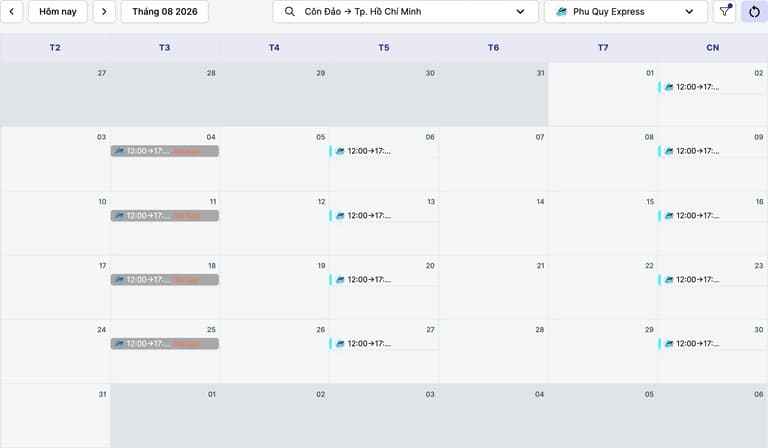Select day cell 31 in the bottom row
768x448 pixels.
point(55,416)
